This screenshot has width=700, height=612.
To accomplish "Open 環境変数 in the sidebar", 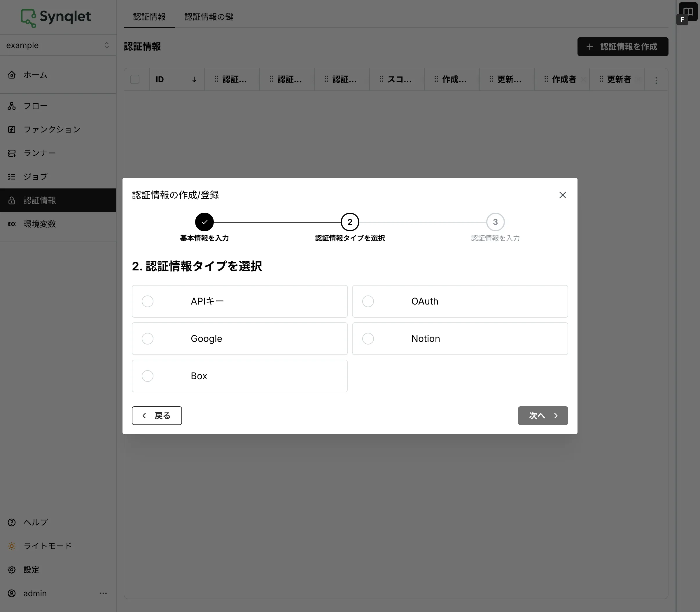I will click(58, 224).
